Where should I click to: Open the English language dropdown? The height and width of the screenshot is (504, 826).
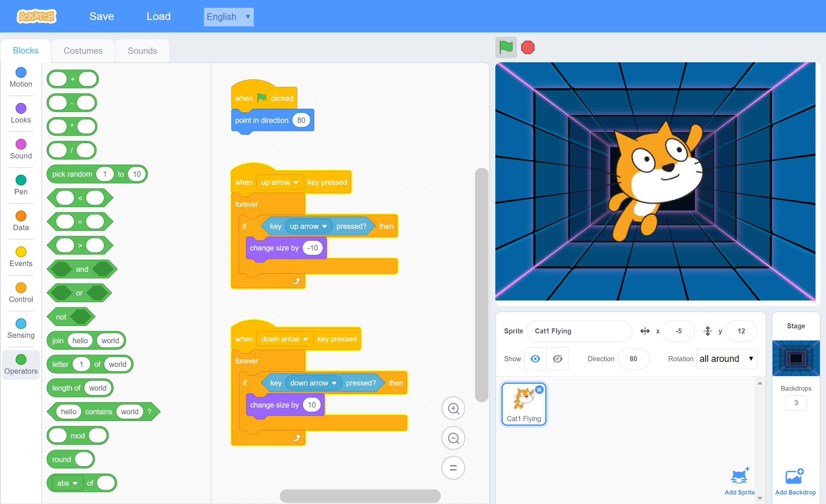click(x=228, y=17)
